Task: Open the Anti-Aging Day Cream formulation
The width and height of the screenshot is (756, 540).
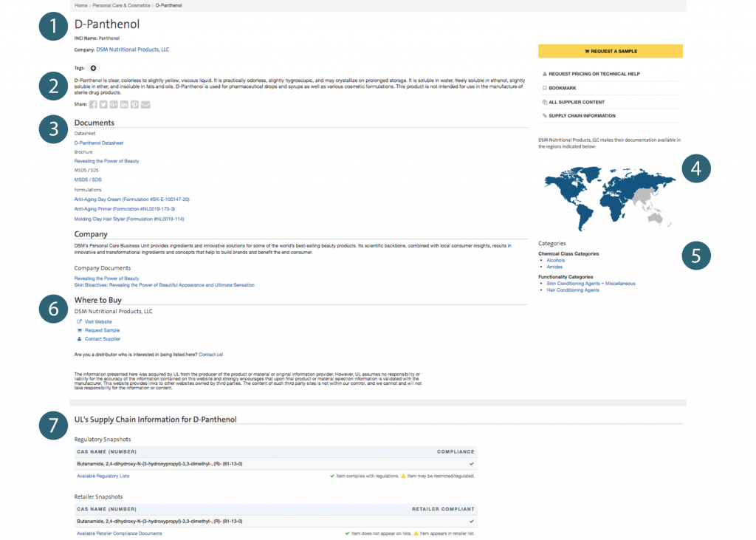Action: pos(131,199)
